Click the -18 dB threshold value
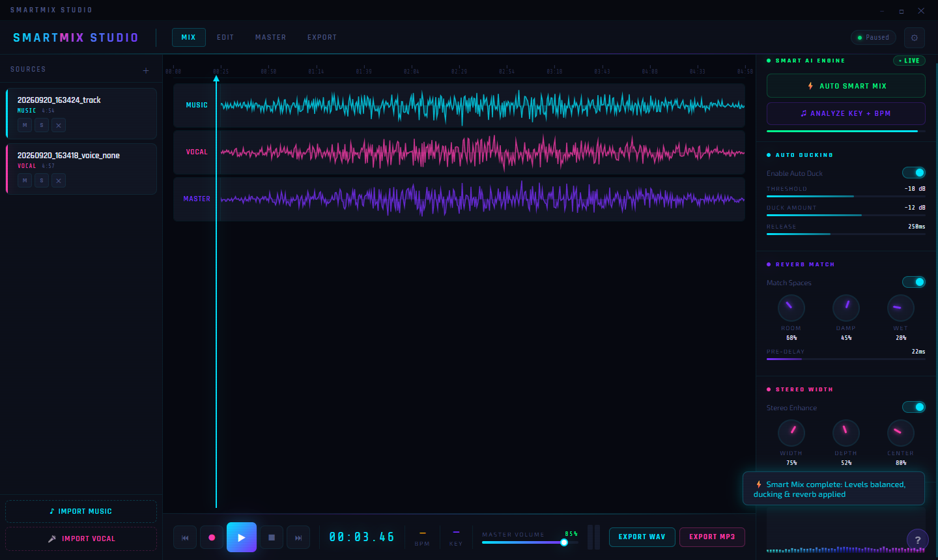 coord(915,189)
